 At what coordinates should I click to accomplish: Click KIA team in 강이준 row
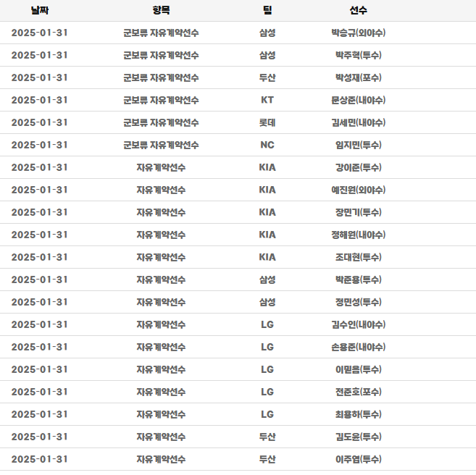(267, 167)
